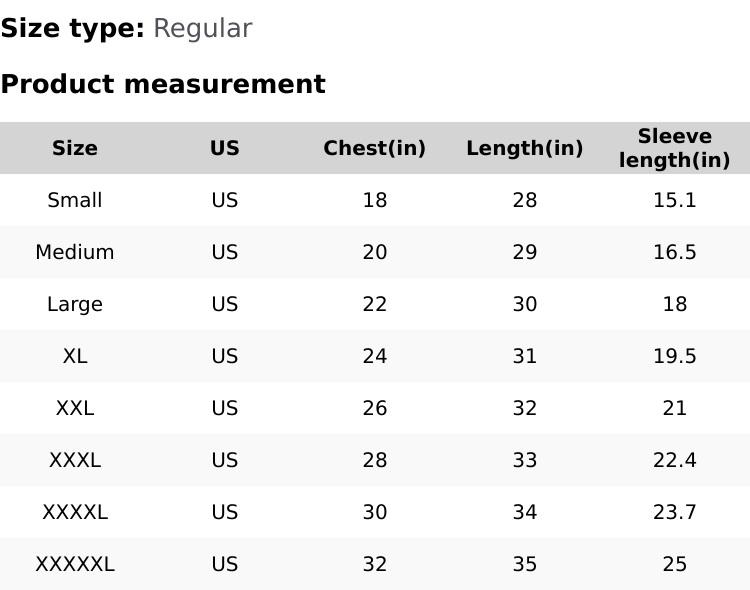The width and height of the screenshot is (750, 590).
Task: Select the Small size row label
Action: pyautogui.click(x=75, y=200)
